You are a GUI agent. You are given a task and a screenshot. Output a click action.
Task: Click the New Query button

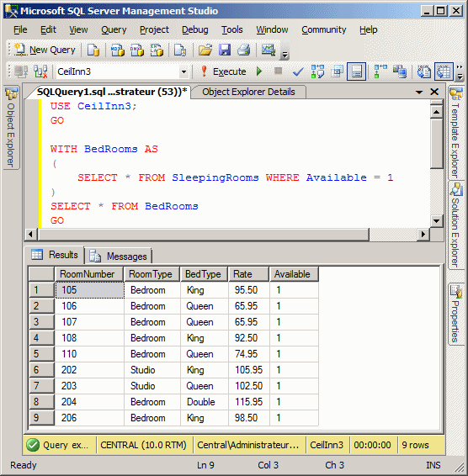point(45,50)
